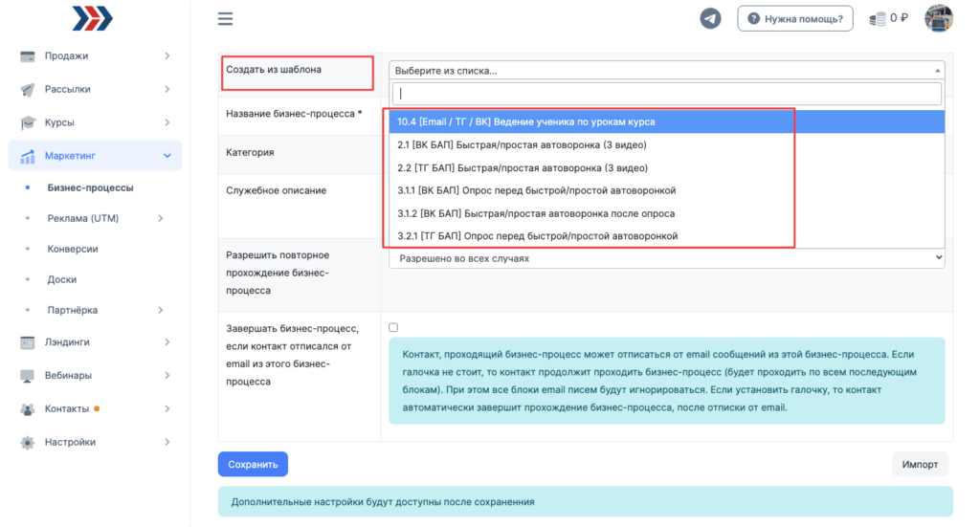The height and width of the screenshot is (527, 980).
Task: Click the Рассылки megaphone icon
Action: click(28, 90)
